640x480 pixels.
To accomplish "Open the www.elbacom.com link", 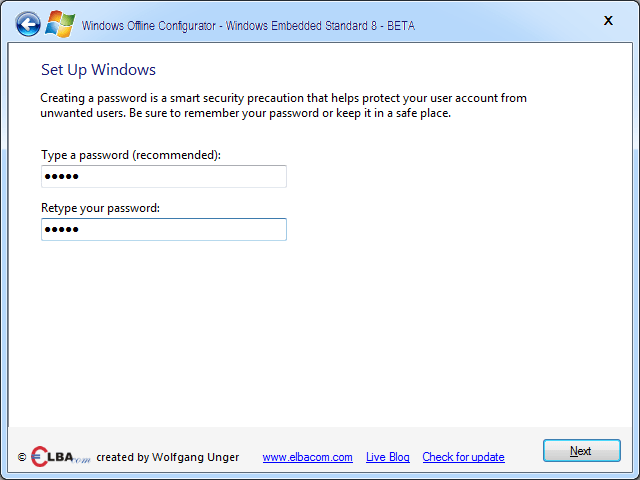I will [307, 457].
